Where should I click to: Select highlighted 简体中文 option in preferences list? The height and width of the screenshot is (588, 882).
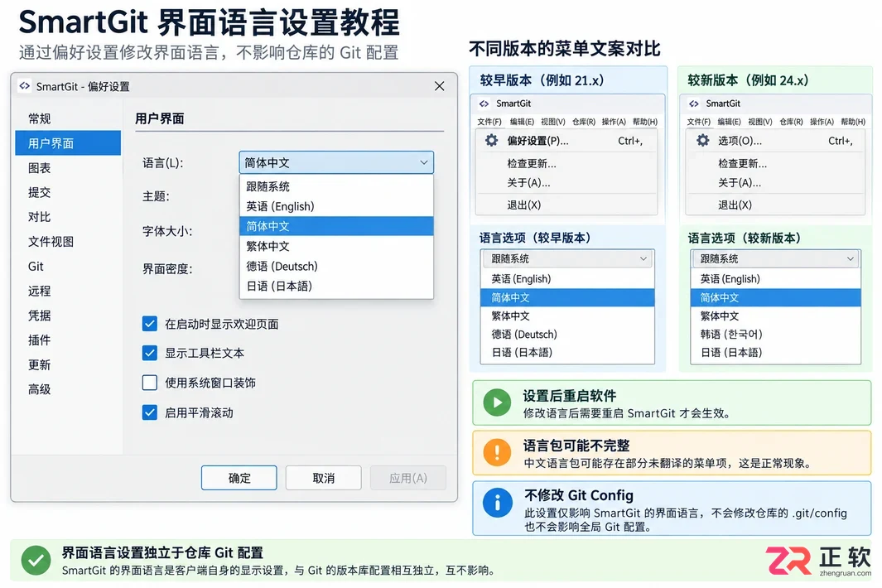[336, 226]
